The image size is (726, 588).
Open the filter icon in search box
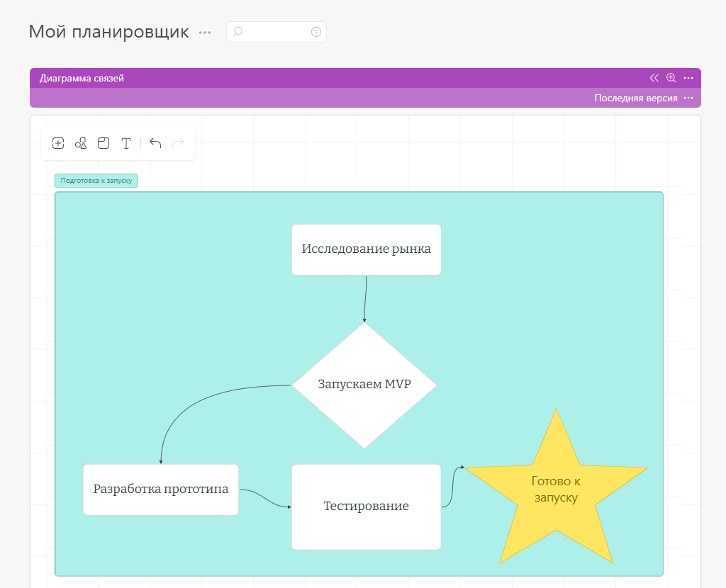coord(315,32)
